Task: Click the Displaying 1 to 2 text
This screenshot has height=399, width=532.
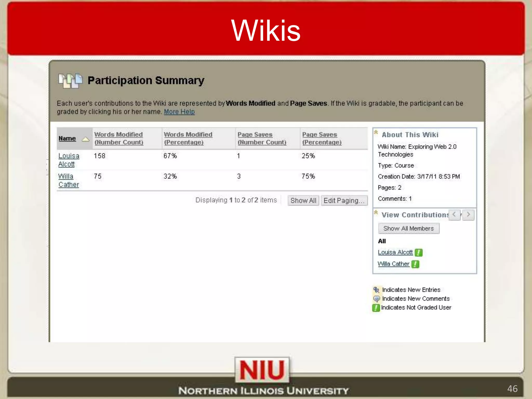Action: point(236,200)
